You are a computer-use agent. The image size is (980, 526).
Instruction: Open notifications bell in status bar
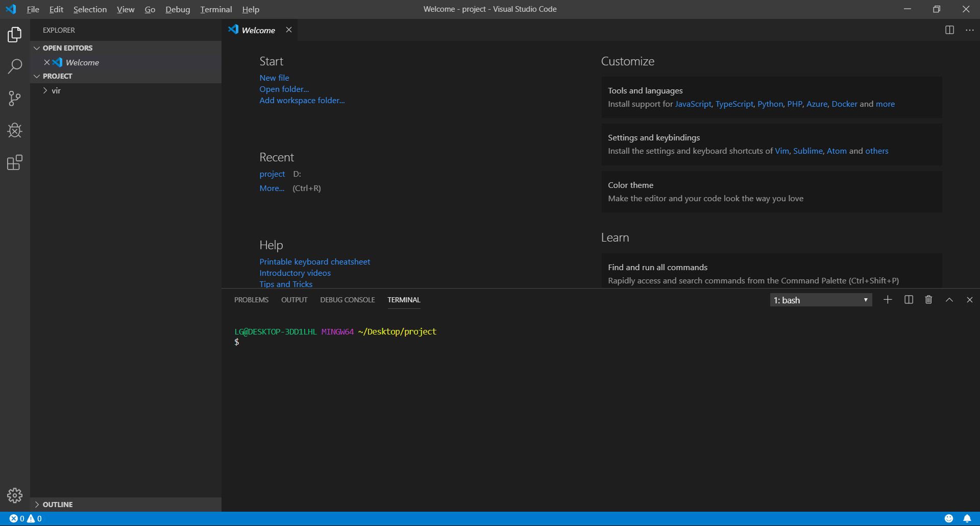coord(967,518)
